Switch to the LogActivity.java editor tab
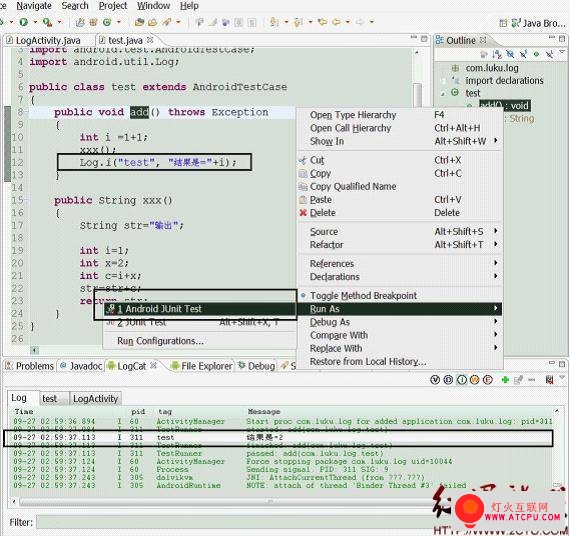This screenshot has width=570, height=536. click(x=48, y=40)
